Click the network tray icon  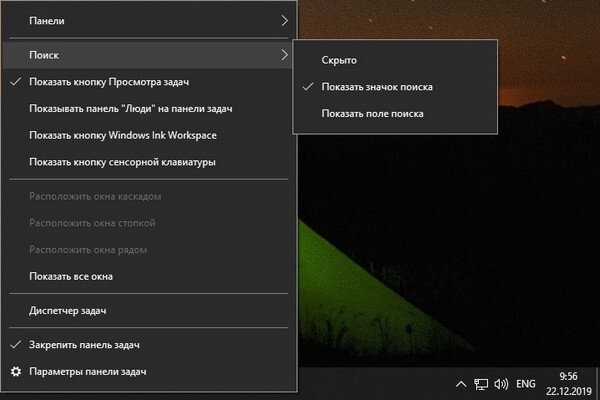click(x=481, y=384)
